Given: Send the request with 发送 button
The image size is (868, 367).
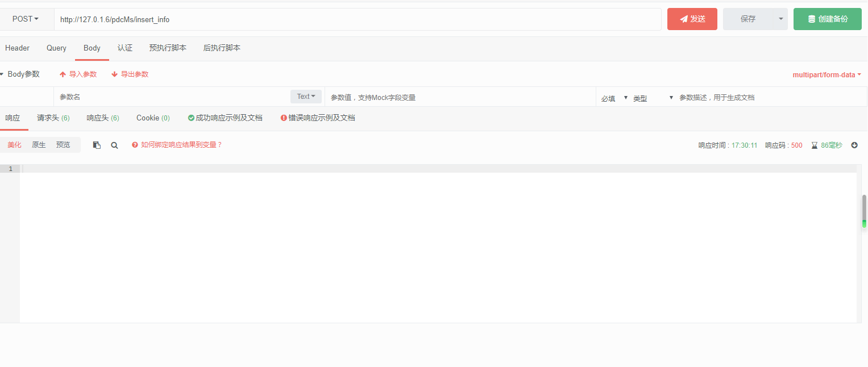Looking at the screenshot, I should 692,19.
